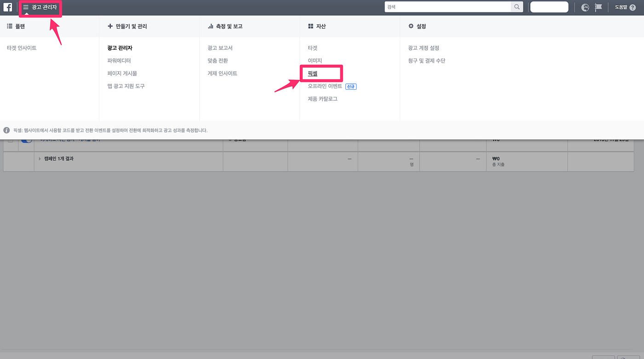The image size is (644, 359).
Task: Click the 도움말 question mark icon
Action: [632, 7]
